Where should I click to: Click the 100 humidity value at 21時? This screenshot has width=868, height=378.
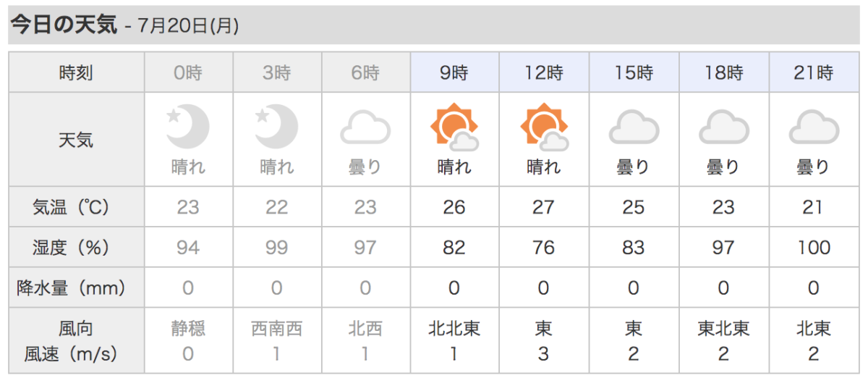click(x=814, y=248)
